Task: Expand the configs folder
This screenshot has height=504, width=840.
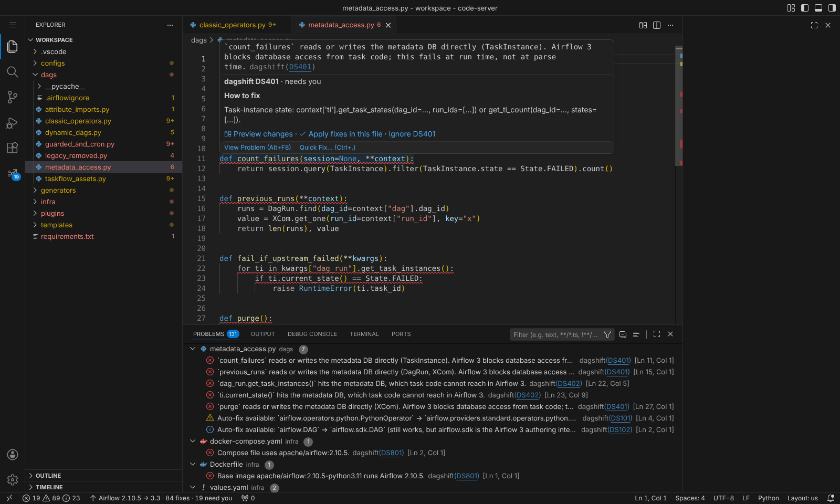Action: [103, 63]
